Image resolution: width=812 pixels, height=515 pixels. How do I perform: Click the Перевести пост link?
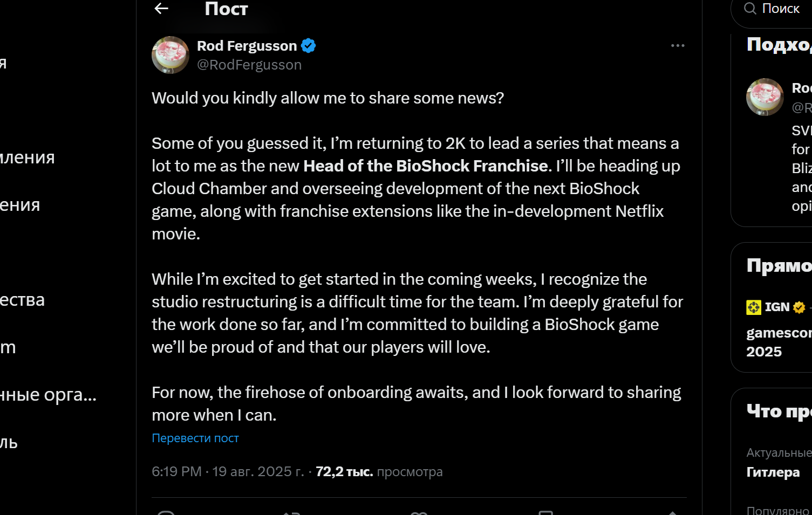(195, 438)
